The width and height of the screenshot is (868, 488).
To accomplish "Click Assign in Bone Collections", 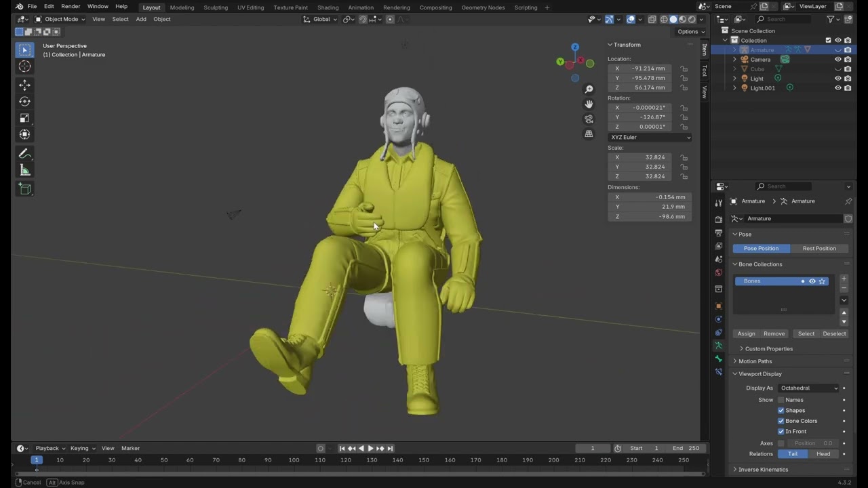I will pos(746,334).
